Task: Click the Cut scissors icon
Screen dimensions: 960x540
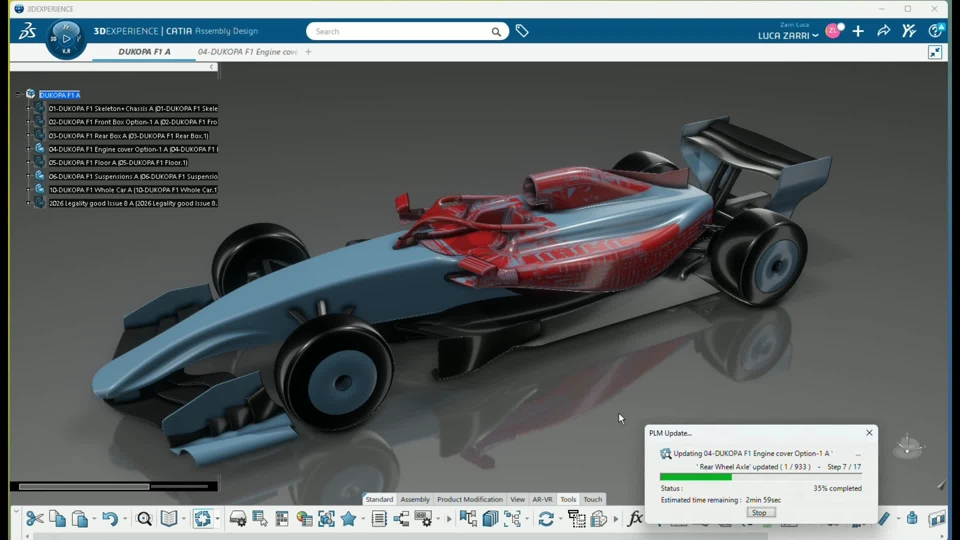Action: click(x=35, y=519)
